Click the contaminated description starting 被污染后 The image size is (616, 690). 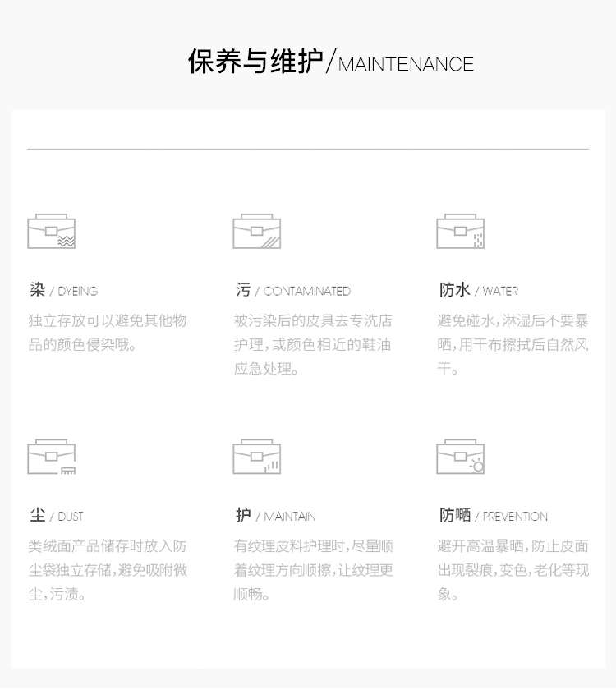pos(313,344)
